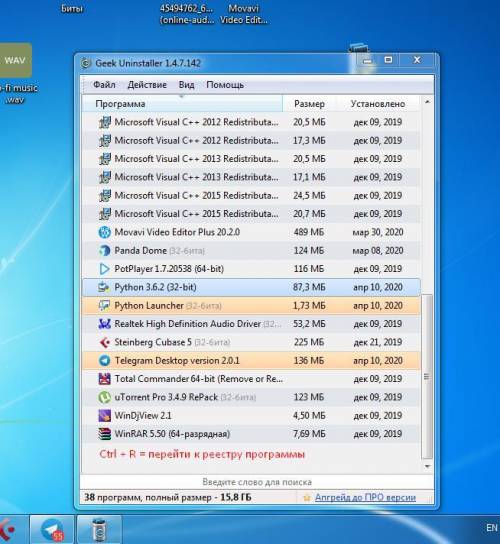
Task: Click the Panda Dome program icon
Action: click(104, 250)
